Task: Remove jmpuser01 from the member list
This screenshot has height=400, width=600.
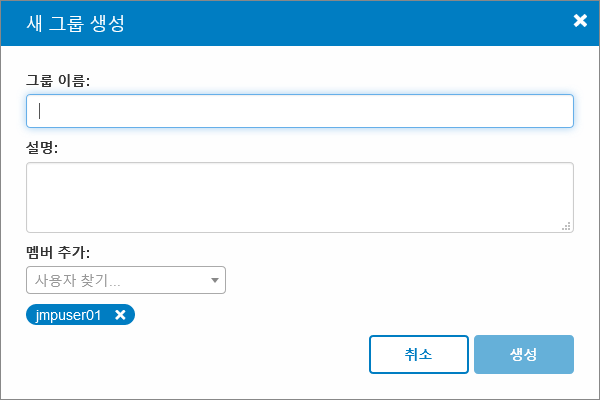Action: [x=120, y=315]
